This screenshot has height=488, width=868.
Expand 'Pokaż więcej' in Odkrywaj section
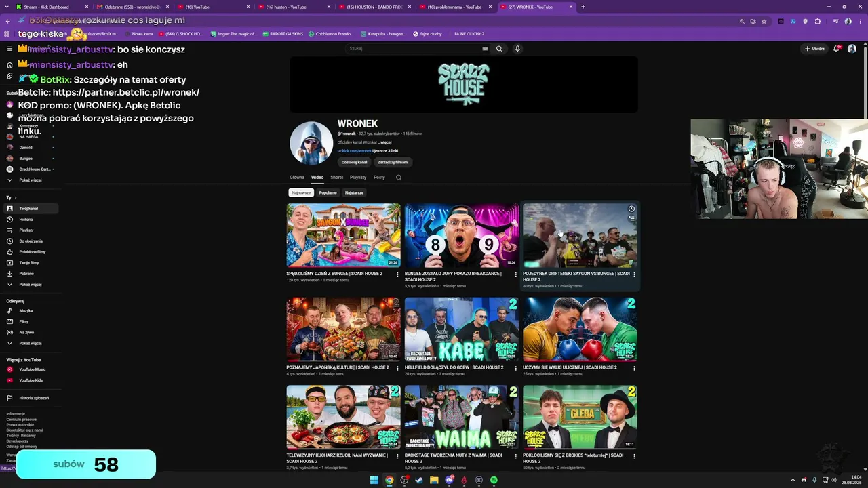pyautogui.click(x=29, y=343)
